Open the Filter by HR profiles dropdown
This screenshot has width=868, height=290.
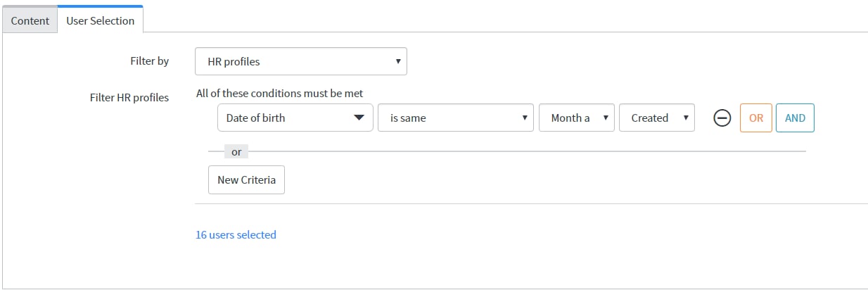(301, 62)
